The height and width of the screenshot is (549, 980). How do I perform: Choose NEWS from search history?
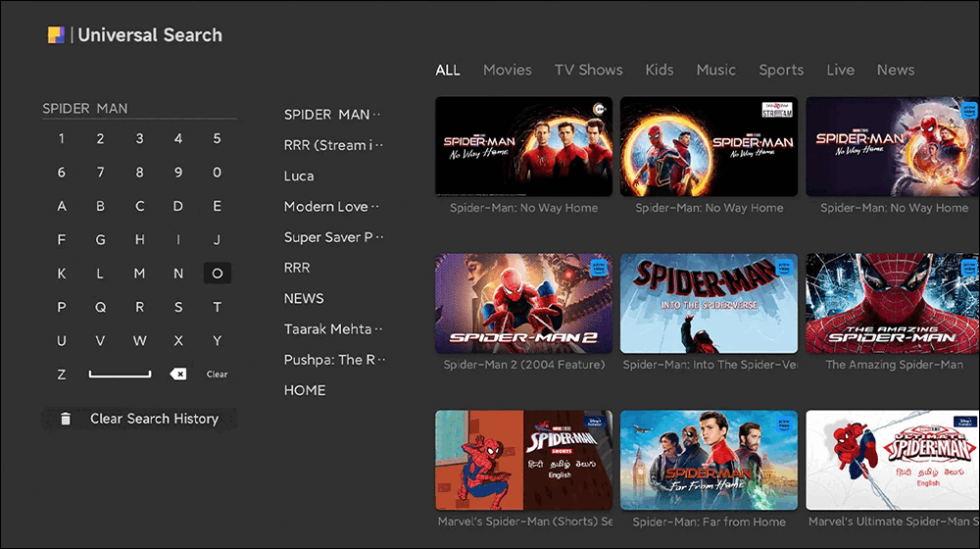point(304,298)
